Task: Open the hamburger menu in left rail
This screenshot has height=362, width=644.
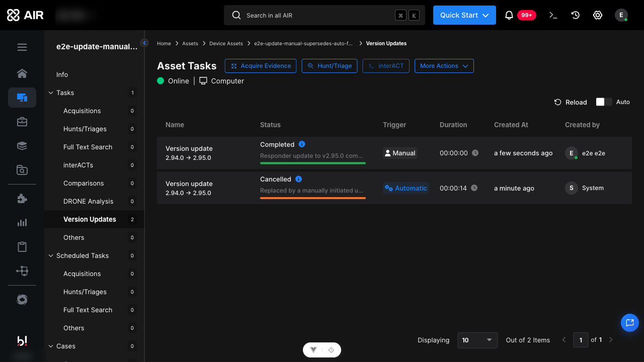Action: coord(22,47)
